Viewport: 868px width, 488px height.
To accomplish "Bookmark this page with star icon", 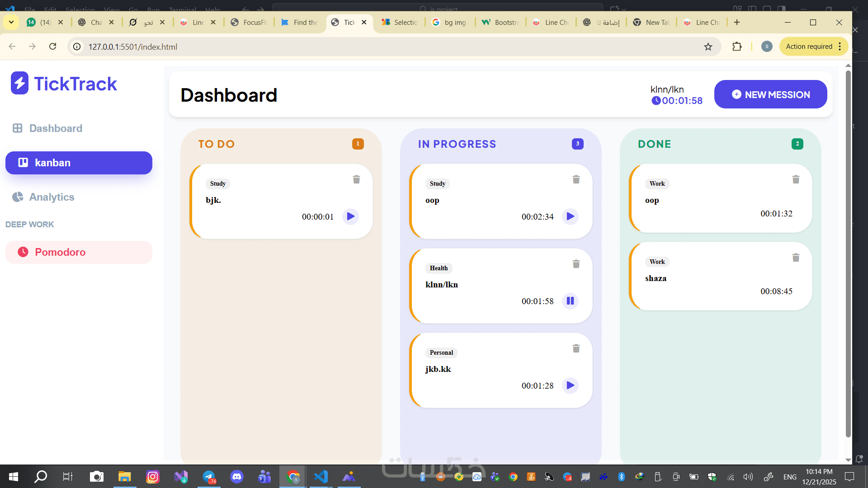I will pos(708,47).
